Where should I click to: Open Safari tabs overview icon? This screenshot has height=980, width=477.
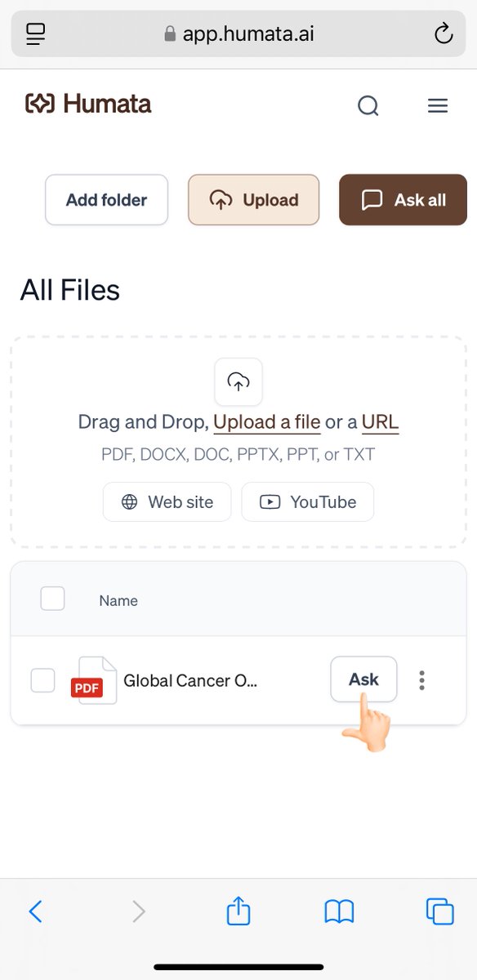point(439,911)
